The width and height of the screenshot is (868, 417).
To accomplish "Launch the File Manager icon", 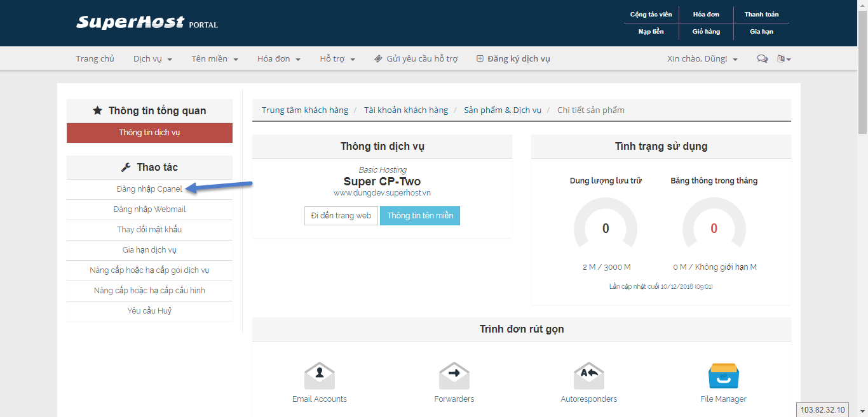I will click(723, 376).
